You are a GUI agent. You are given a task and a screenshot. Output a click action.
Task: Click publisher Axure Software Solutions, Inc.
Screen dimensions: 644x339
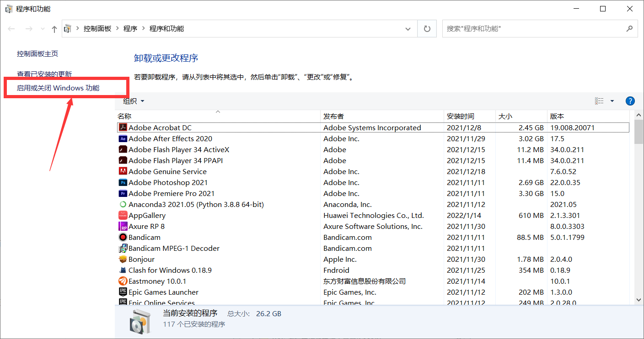tap(373, 226)
